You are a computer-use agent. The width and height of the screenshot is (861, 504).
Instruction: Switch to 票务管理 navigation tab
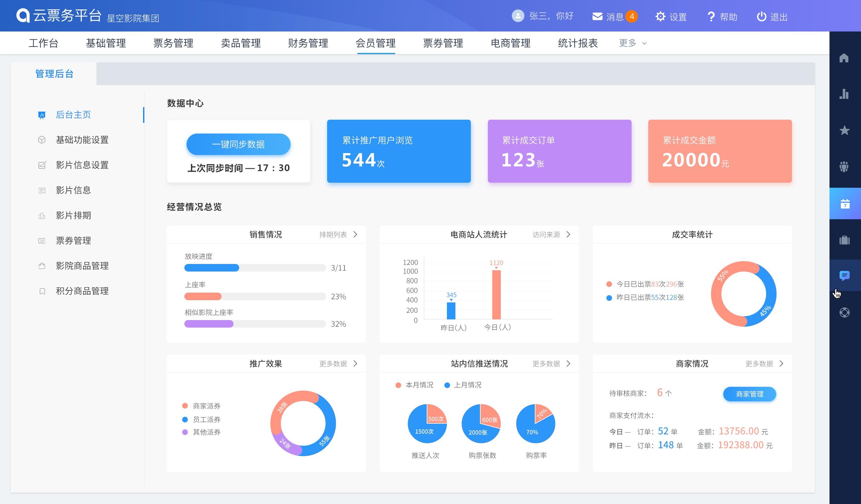173,43
